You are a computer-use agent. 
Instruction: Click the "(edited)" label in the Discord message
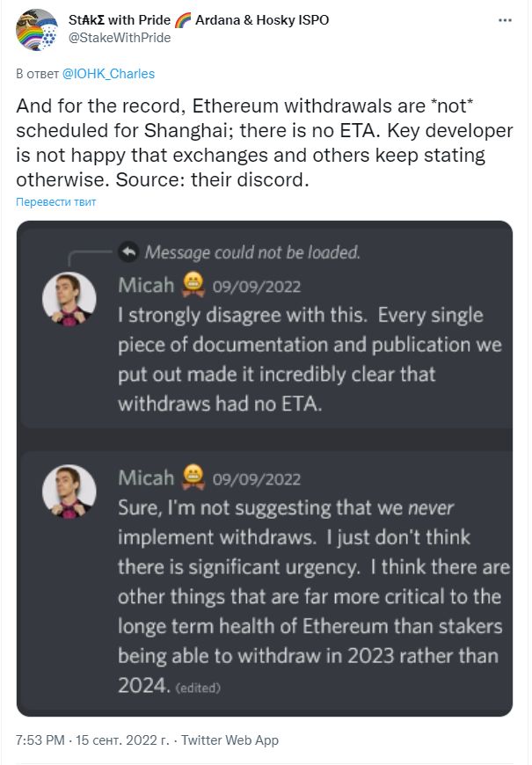199,688
